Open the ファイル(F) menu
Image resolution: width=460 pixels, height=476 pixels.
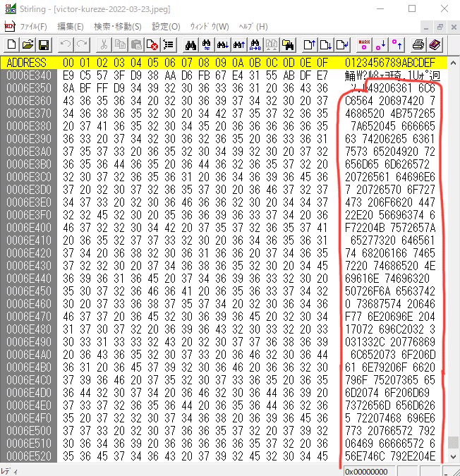coord(33,27)
